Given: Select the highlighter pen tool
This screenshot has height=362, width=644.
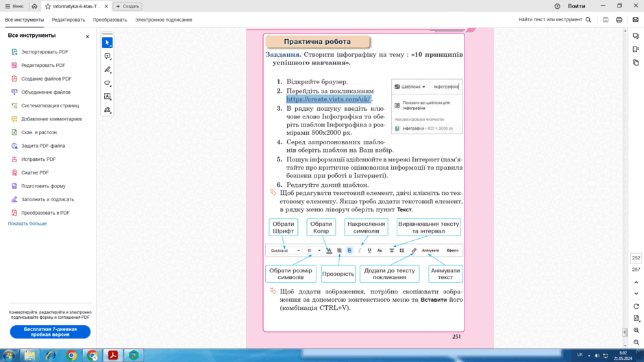Looking at the screenshot, I should (107, 70).
